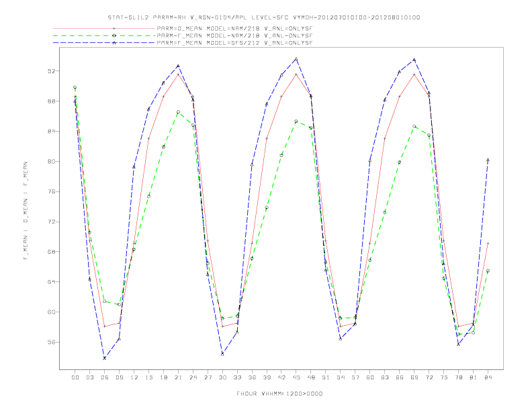Image resolution: width=532 pixels, height=411 pixels.
Task: Click the chart title starting with STAT=SL1L2
Action: (263, 17)
